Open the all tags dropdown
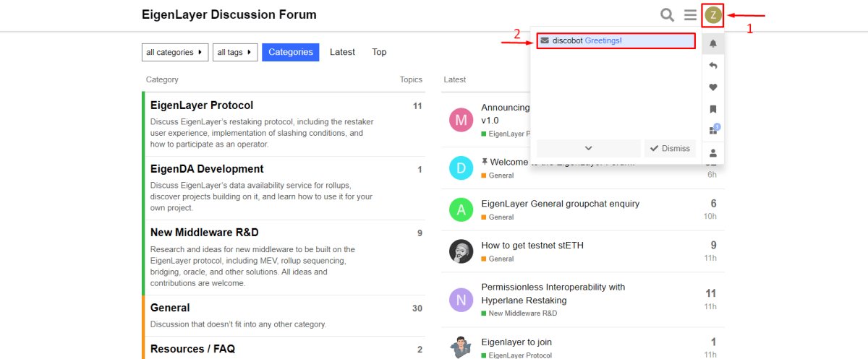 click(x=235, y=52)
